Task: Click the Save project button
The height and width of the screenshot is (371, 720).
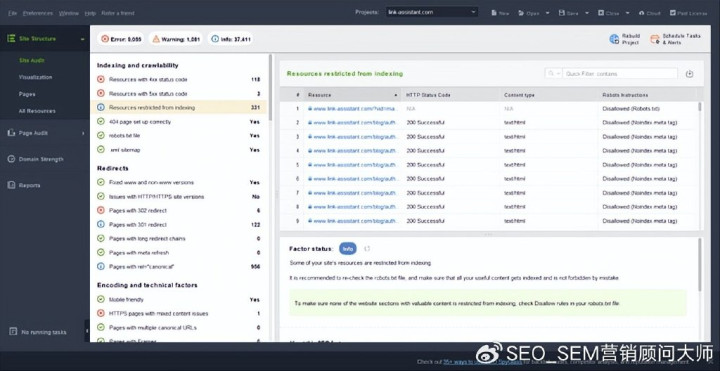Action: (568, 13)
